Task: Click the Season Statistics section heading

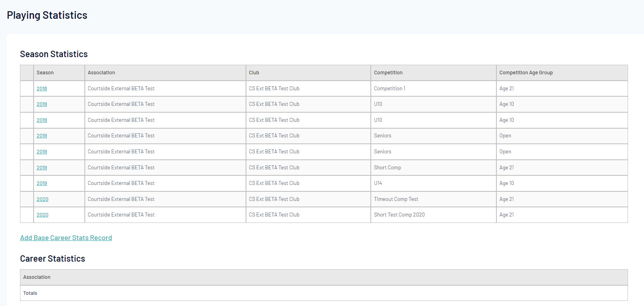Action: click(54, 54)
